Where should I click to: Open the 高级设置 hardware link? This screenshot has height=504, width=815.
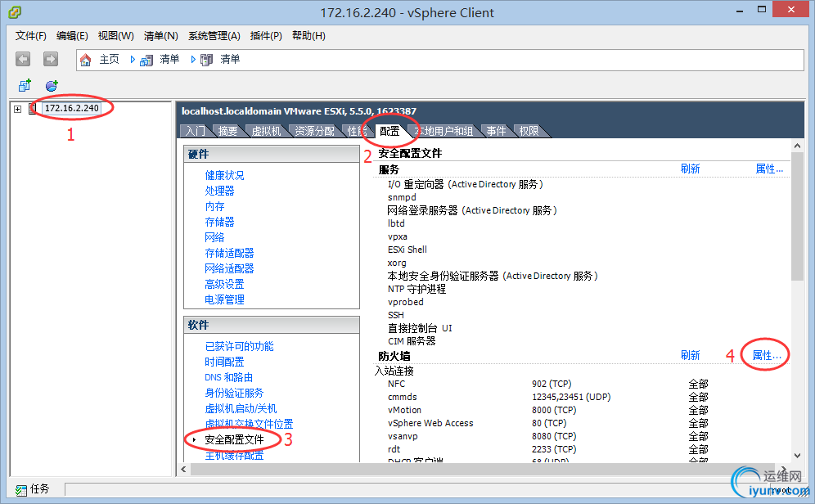224,284
